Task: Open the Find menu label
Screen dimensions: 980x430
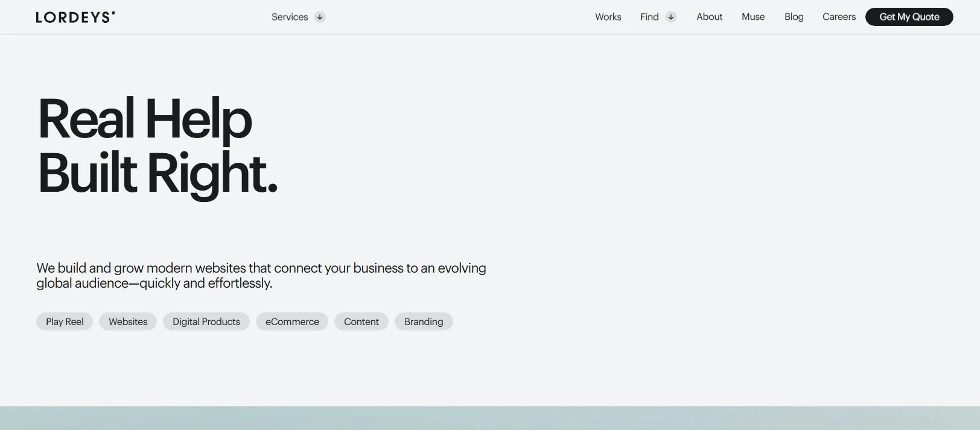Action: [649, 17]
